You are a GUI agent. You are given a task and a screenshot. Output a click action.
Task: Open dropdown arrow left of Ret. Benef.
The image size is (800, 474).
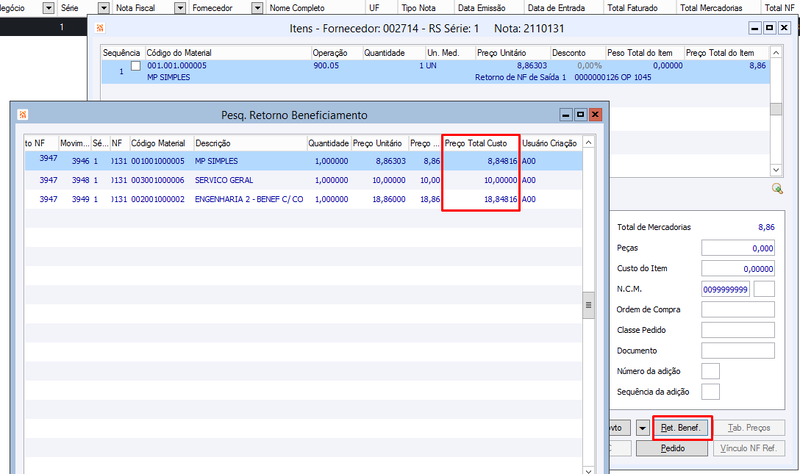pyautogui.click(x=642, y=428)
